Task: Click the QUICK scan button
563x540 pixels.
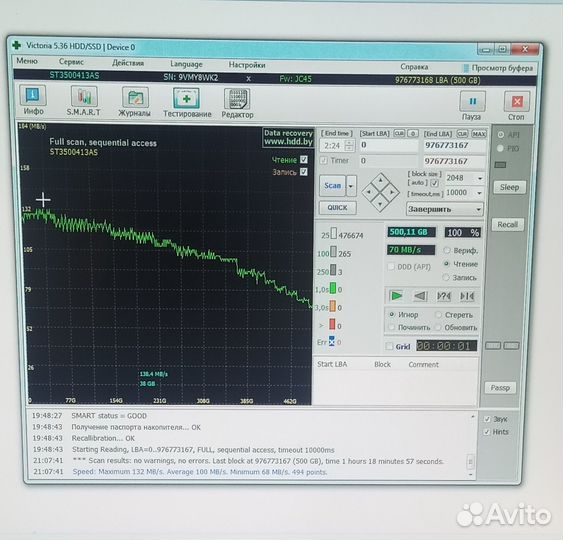Action: pyautogui.click(x=337, y=208)
